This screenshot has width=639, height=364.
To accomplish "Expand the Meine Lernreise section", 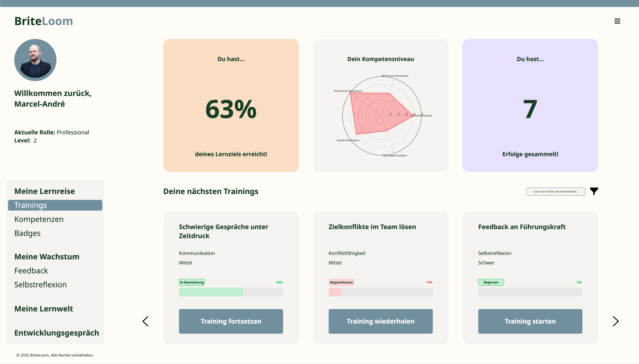I will pyautogui.click(x=45, y=191).
